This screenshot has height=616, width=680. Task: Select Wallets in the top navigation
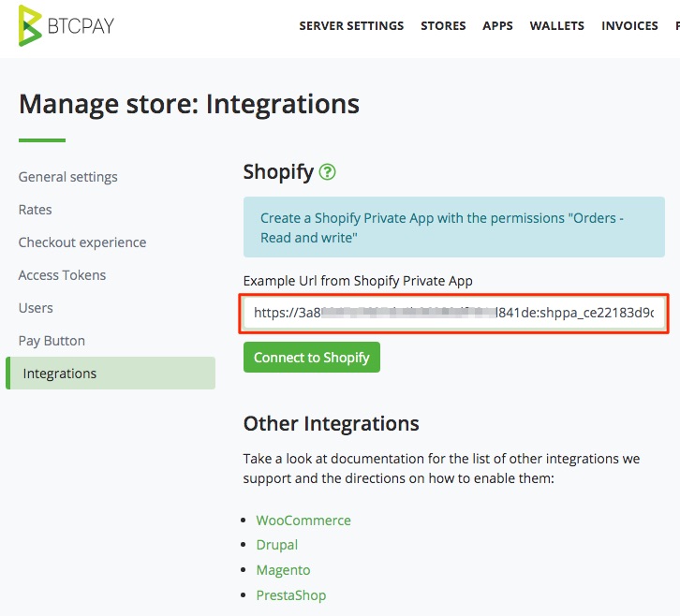click(x=557, y=25)
